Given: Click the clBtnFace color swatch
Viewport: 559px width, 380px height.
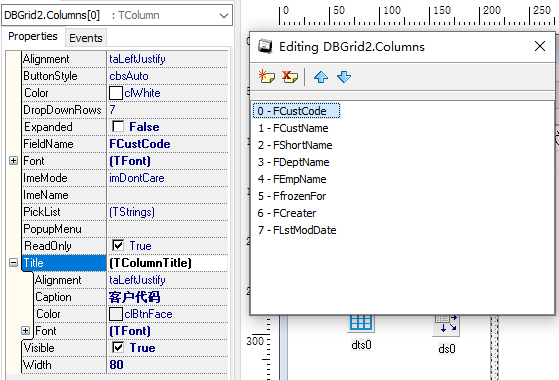Looking at the screenshot, I should coord(116,314).
